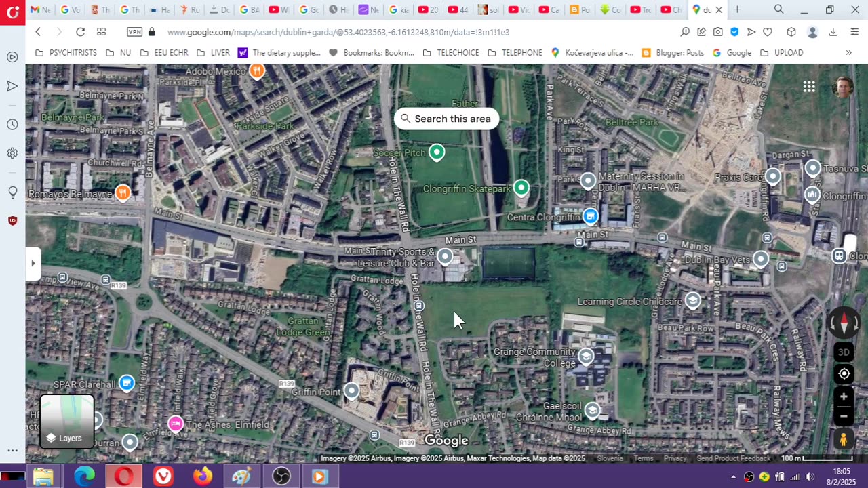
Task: Open the TELECHOICE bookmarks folder
Action: (450, 53)
